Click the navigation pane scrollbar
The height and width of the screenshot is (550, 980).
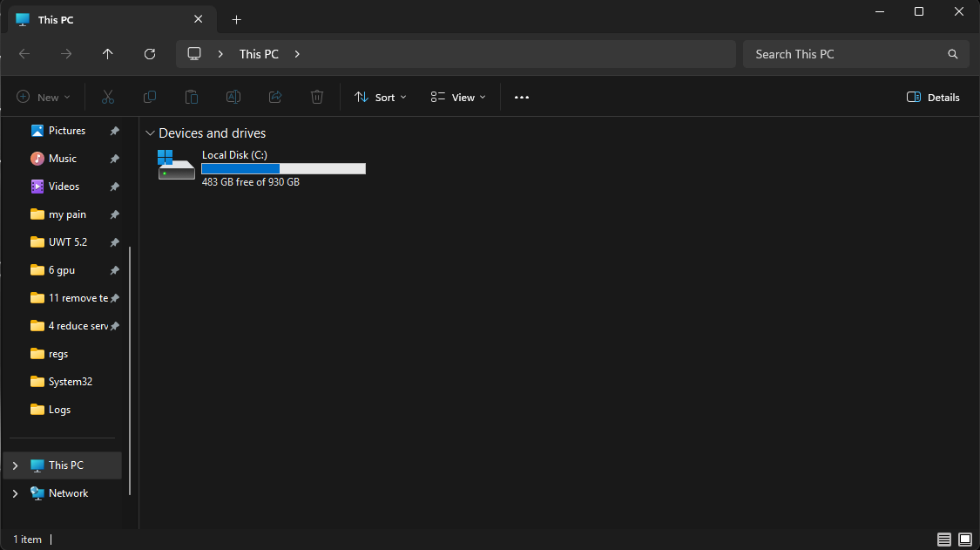[130, 370]
